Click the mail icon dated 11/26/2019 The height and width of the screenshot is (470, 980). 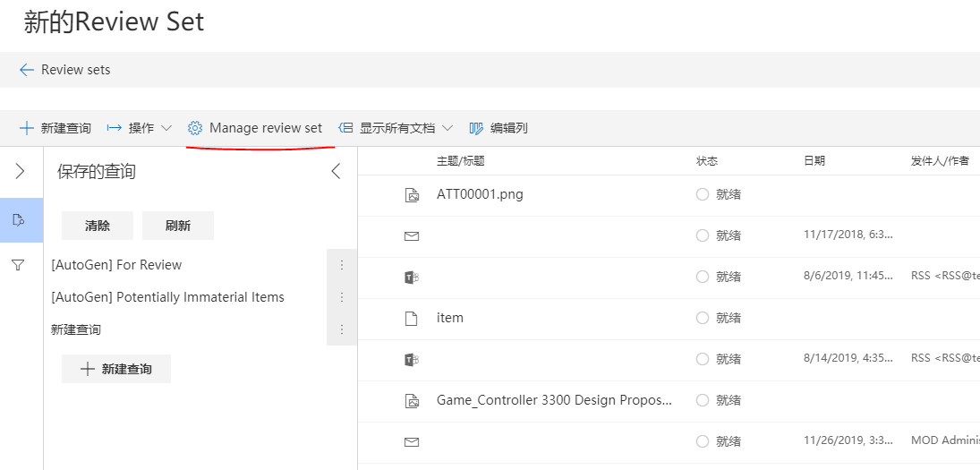point(412,442)
